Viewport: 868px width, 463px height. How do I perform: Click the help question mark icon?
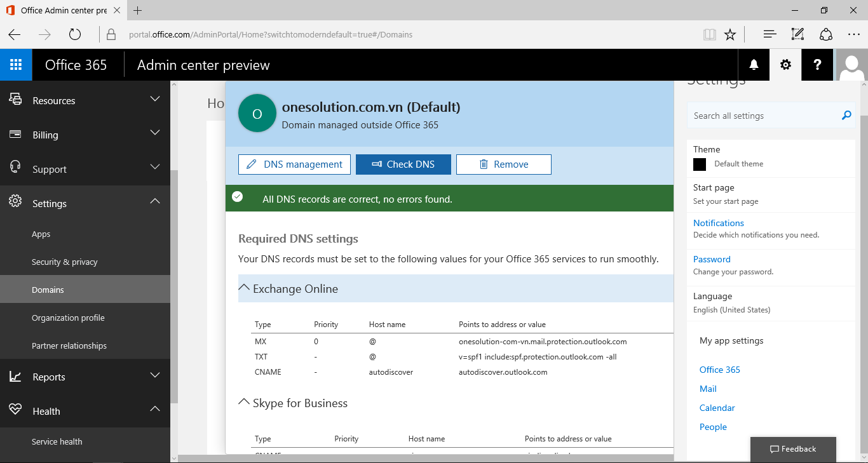[x=818, y=65]
